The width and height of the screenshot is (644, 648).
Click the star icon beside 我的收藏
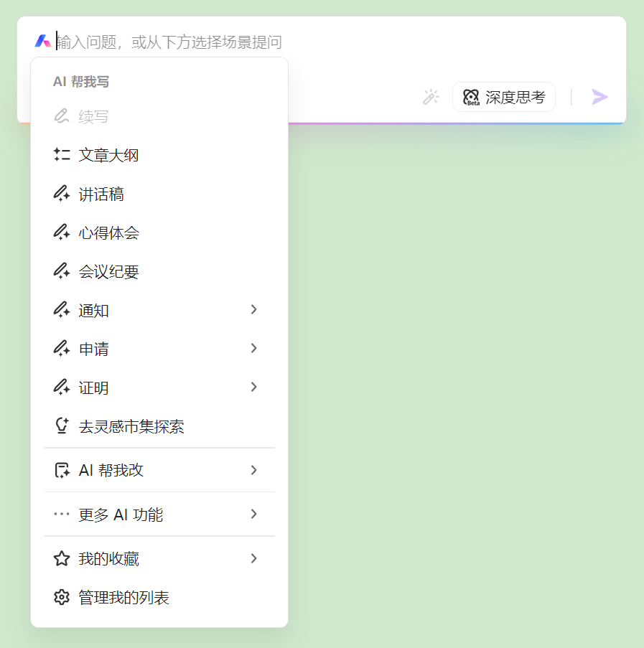click(x=62, y=558)
